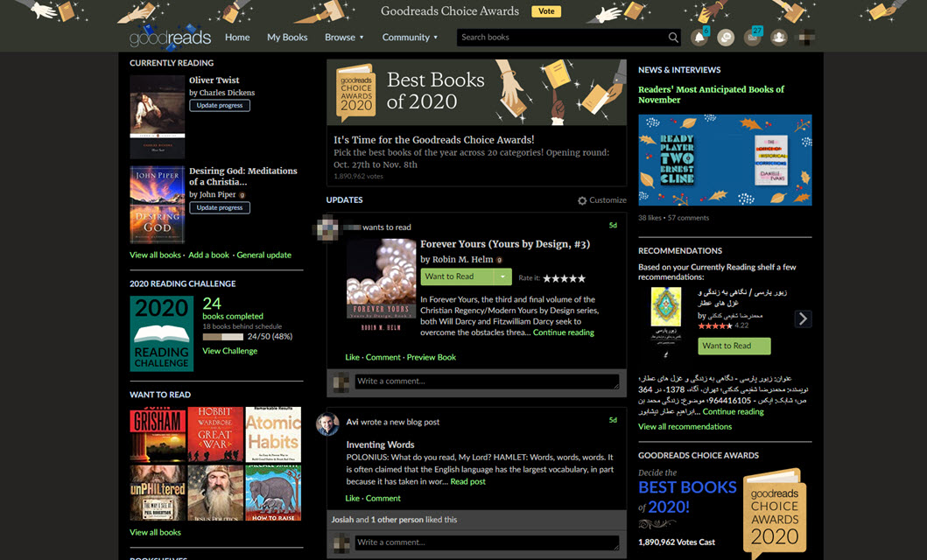Click View all recommendations link
The height and width of the screenshot is (560, 927).
(685, 426)
